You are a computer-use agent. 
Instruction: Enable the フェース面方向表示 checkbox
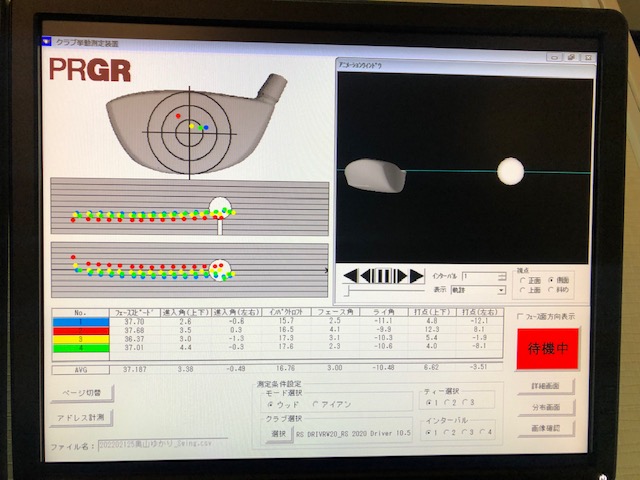pos(520,316)
